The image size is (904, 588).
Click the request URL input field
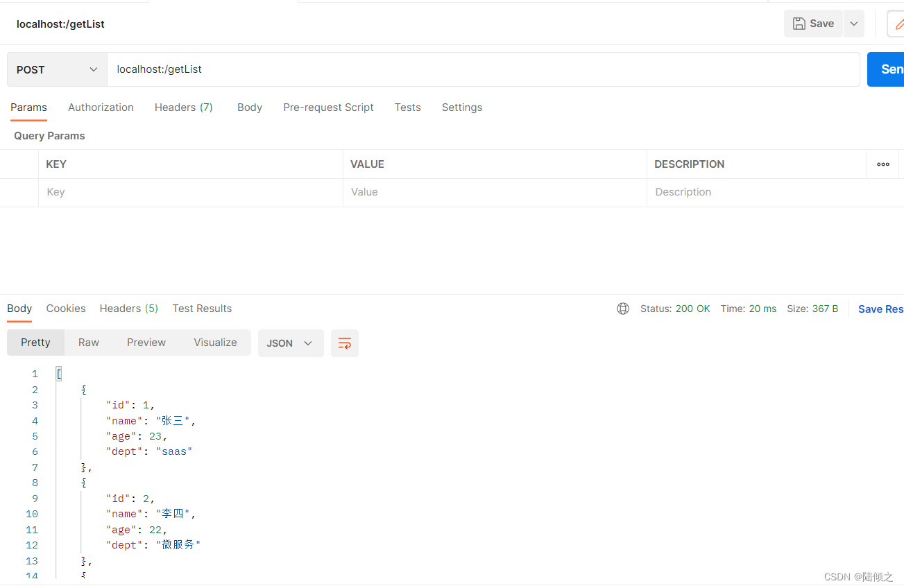(x=484, y=69)
